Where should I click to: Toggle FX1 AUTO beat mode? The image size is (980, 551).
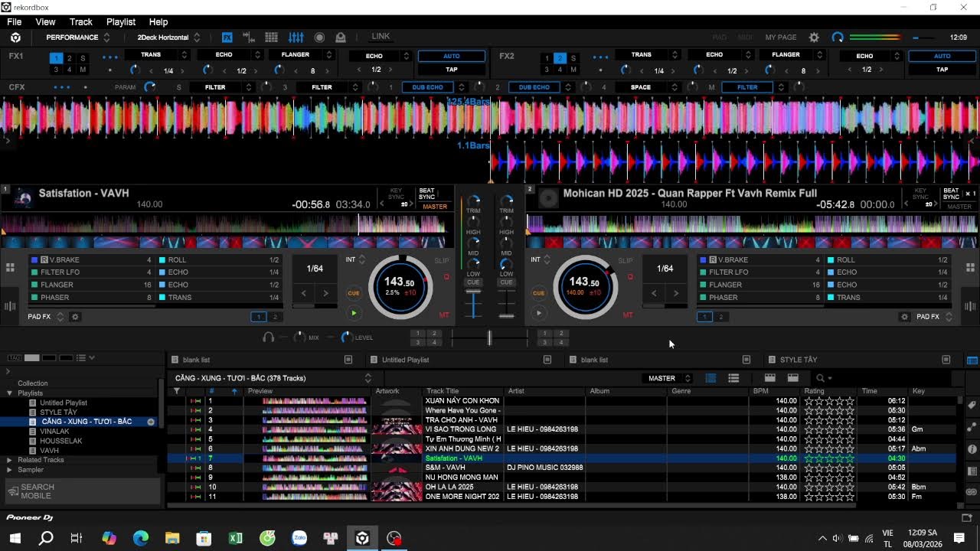452,56
